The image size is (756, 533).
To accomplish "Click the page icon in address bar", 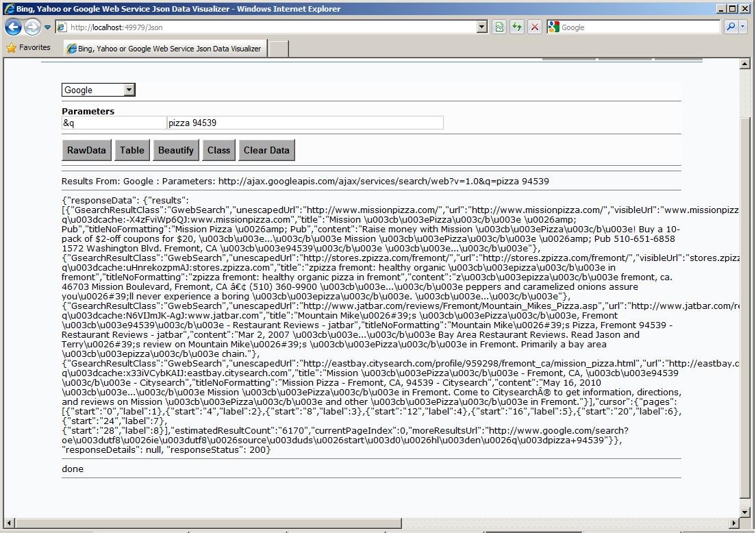I will pyautogui.click(x=62, y=27).
